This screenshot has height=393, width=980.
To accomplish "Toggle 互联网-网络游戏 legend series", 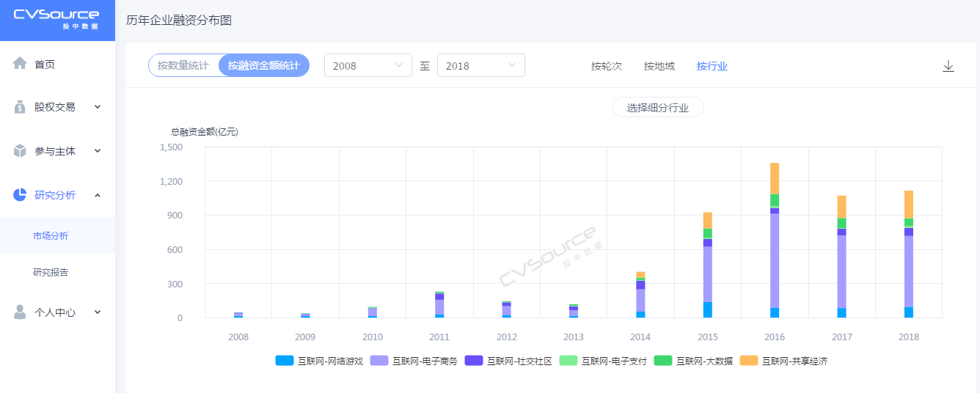I will [319, 361].
